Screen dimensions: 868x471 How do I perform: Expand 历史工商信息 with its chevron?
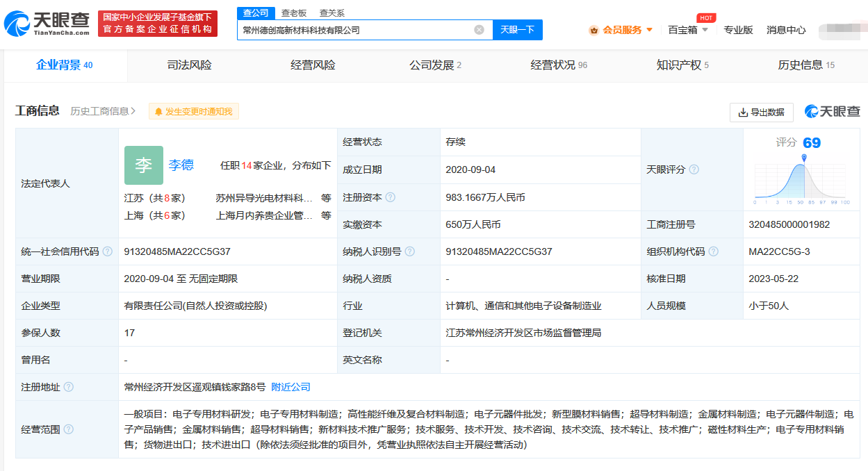[x=133, y=111]
